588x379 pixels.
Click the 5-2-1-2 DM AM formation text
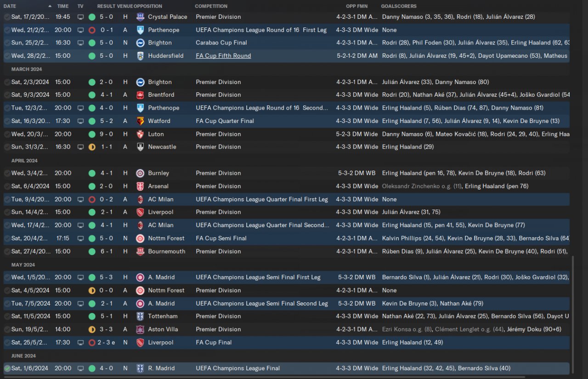[x=357, y=56]
